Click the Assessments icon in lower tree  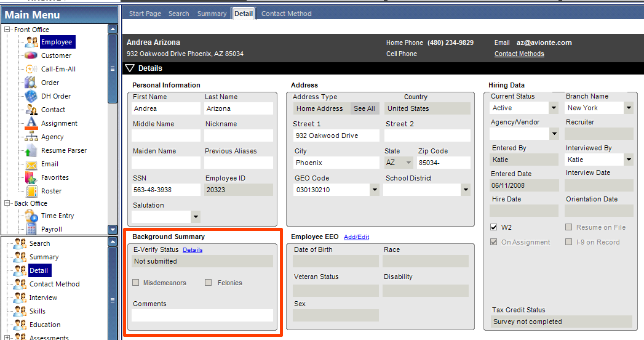tap(20, 337)
